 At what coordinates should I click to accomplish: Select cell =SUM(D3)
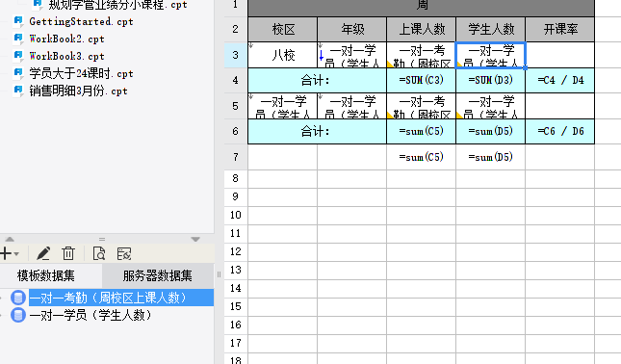(490, 80)
